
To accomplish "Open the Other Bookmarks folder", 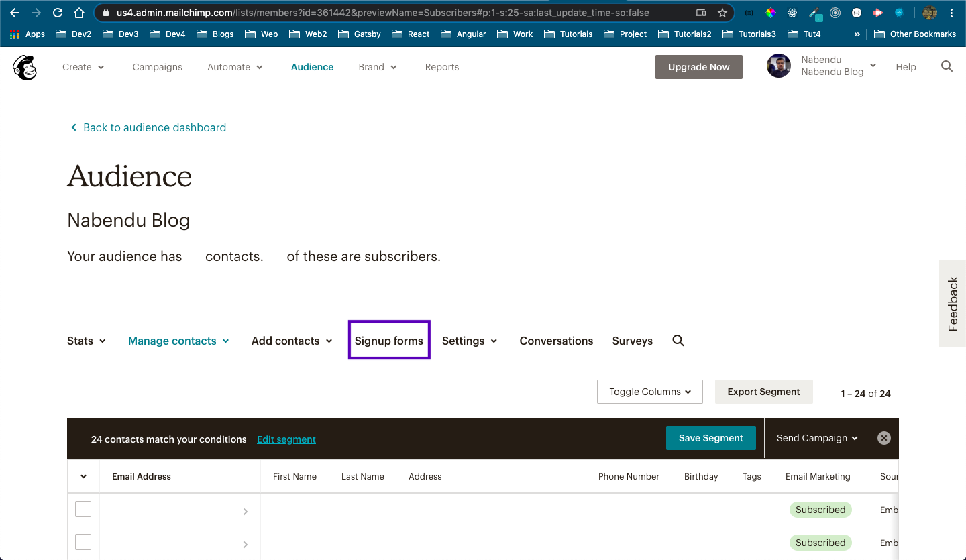I will click(x=915, y=34).
